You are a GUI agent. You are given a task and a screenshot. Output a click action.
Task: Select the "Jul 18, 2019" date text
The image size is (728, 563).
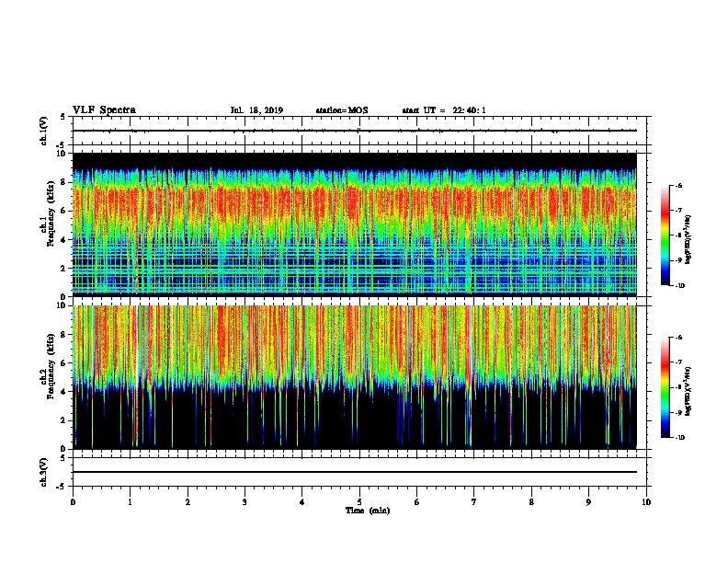256,110
